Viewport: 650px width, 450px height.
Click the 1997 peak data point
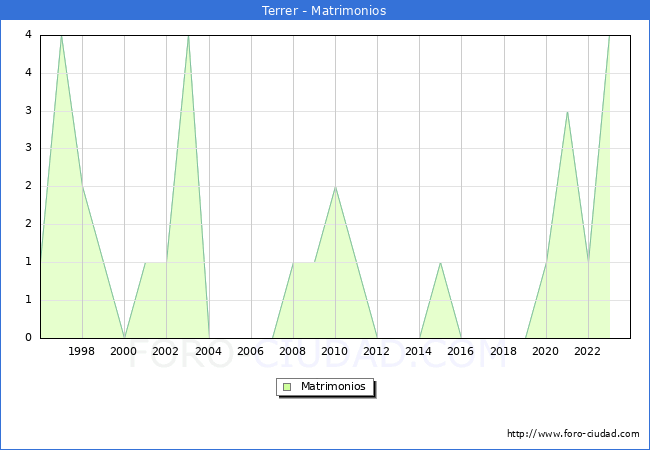(x=61, y=36)
